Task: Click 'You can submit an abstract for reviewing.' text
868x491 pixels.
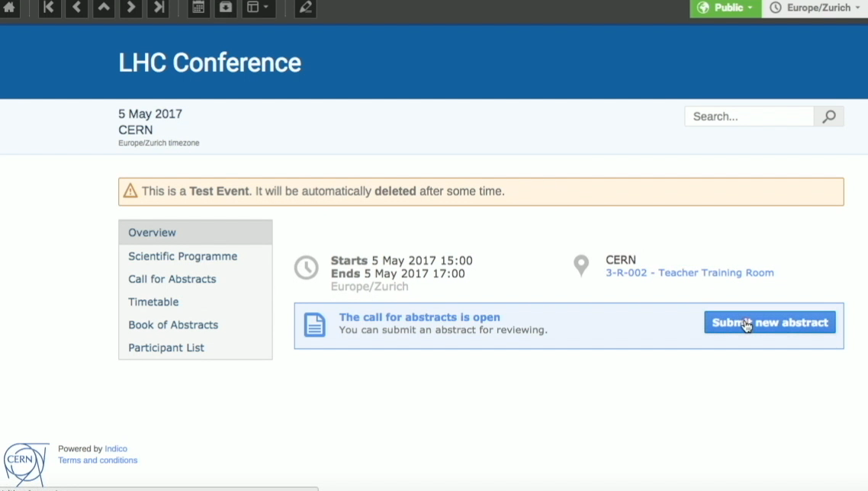Action: point(443,330)
